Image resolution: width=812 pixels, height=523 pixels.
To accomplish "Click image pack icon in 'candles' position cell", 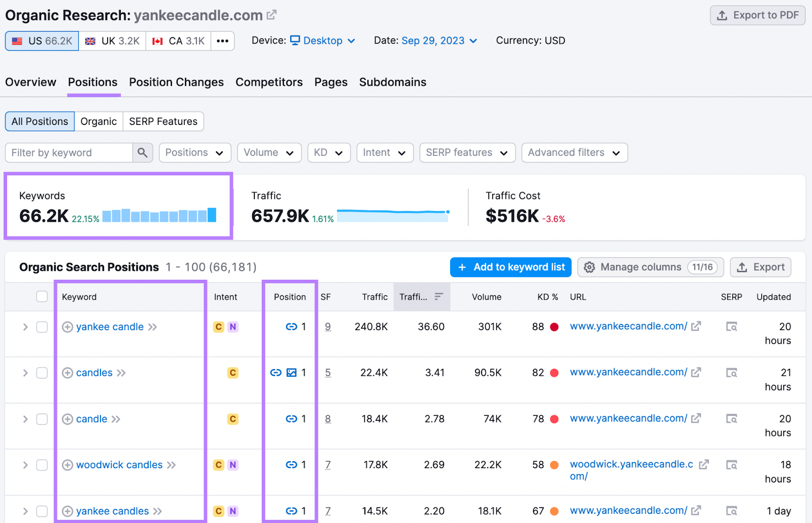I will [291, 373].
